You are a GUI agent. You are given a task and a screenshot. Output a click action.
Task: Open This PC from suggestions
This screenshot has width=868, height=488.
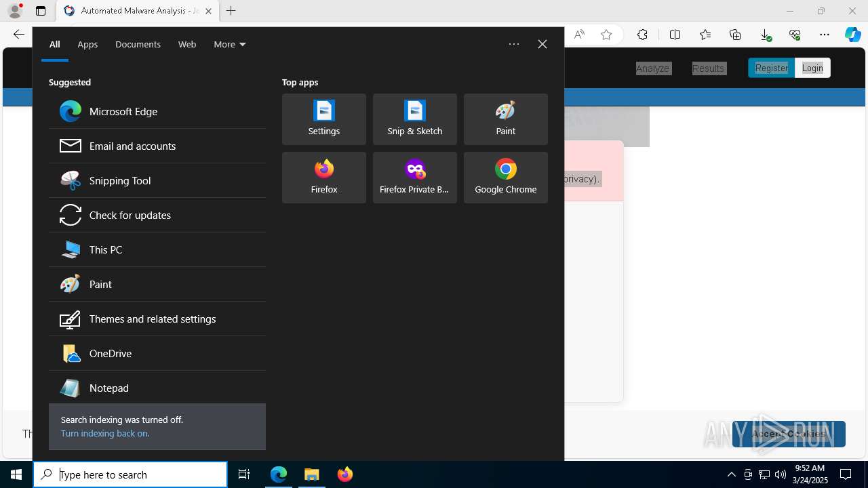(157, 249)
